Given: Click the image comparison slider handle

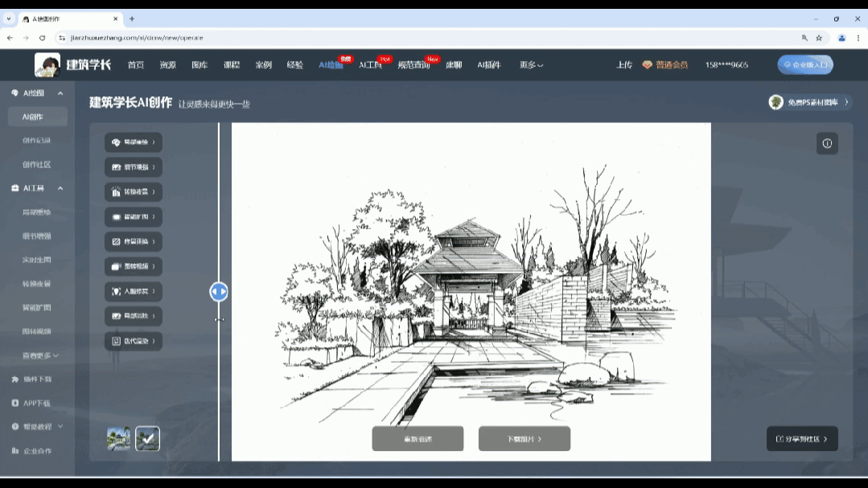Looking at the screenshot, I should coord(219,292).
